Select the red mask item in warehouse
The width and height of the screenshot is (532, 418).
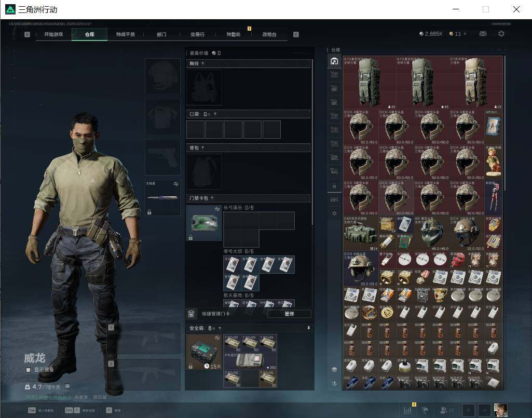pos(458,260)
